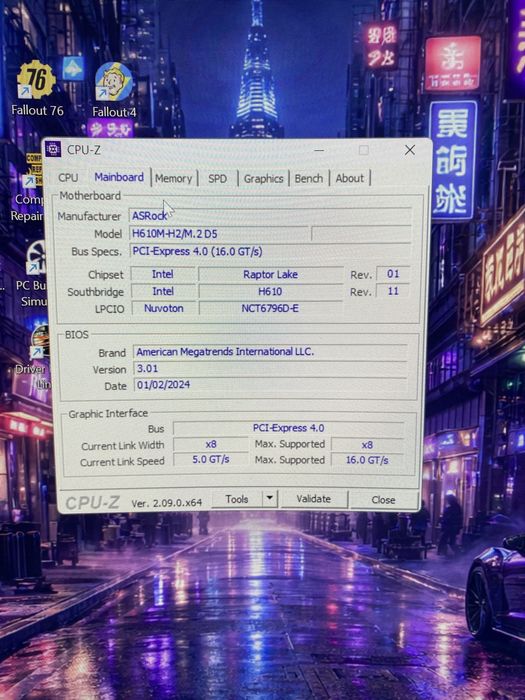Click the empty field beside the model name
525x700 pixels.
[x=361, y=233]
